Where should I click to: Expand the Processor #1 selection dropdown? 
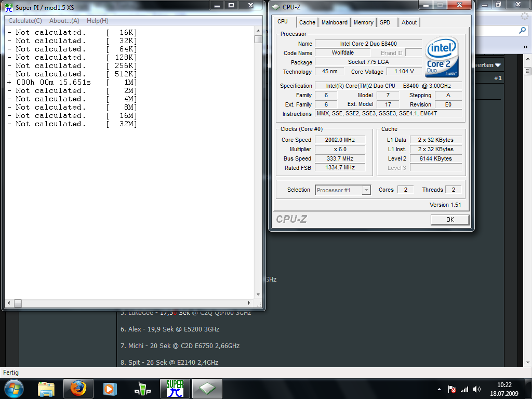coord(366,190)
